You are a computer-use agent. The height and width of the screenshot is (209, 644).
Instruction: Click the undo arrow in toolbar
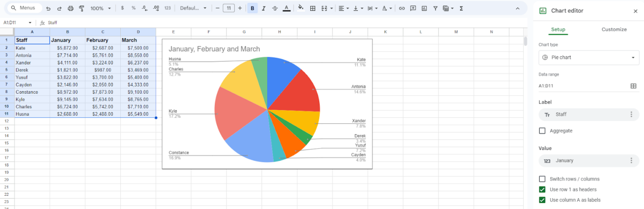pyautogui.click(x=48, y=8)
